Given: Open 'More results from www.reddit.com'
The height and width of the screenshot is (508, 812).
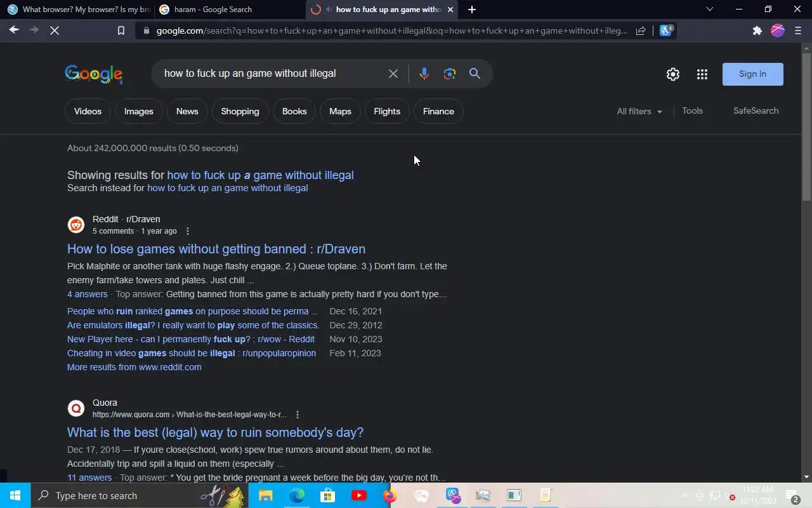Looking at the screenshot, I should click(x=134, y=367).
